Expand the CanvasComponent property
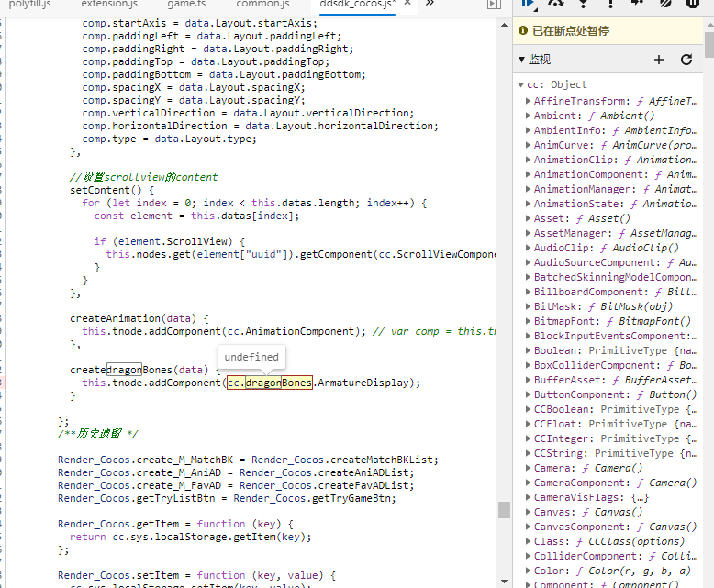Screen dimensions: 714x588 (528, 527)
